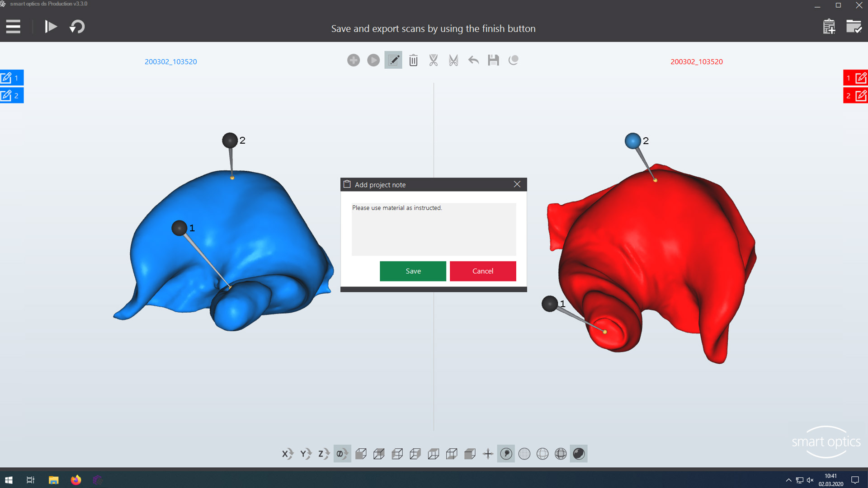
Task: Select pin 1 head on blue model
Action: coord(179,228)
